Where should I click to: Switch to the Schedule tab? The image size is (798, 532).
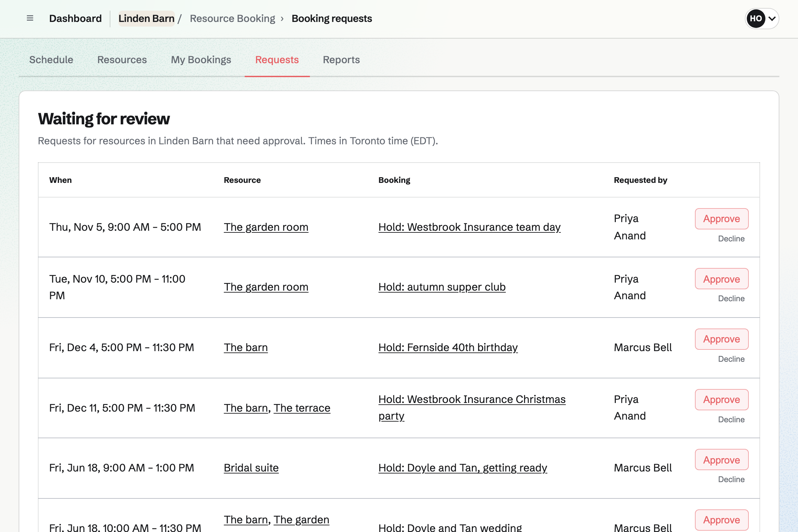coord(51,60)
